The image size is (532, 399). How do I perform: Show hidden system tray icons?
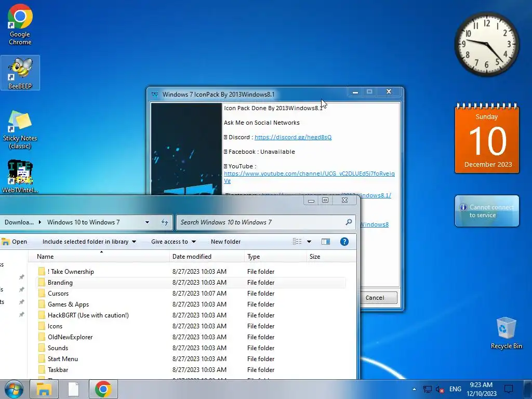(x=414, y=389)
